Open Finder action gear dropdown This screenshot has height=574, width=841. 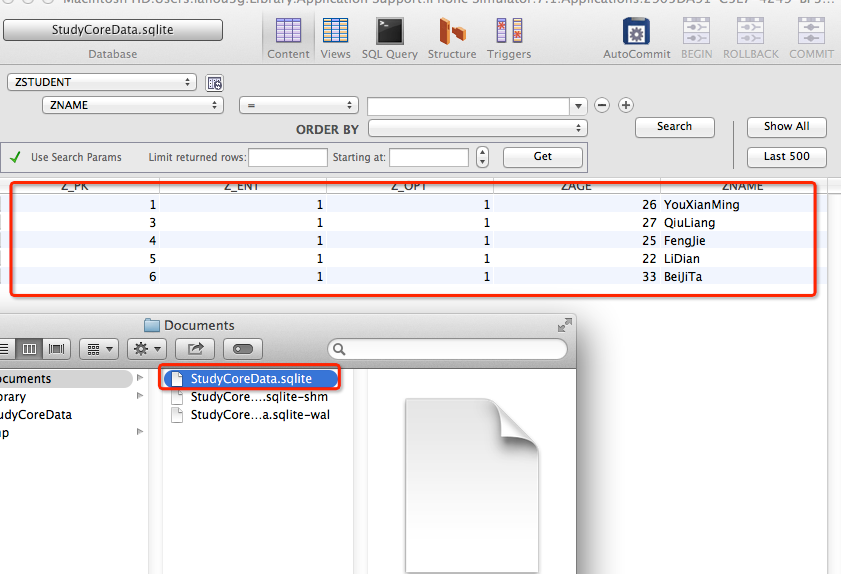(147, 349)
